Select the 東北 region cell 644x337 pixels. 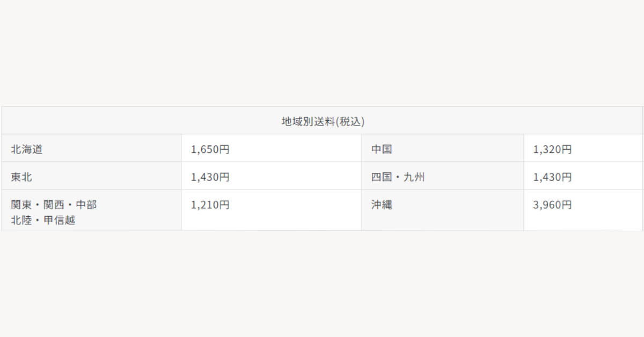tap(91, 177)
